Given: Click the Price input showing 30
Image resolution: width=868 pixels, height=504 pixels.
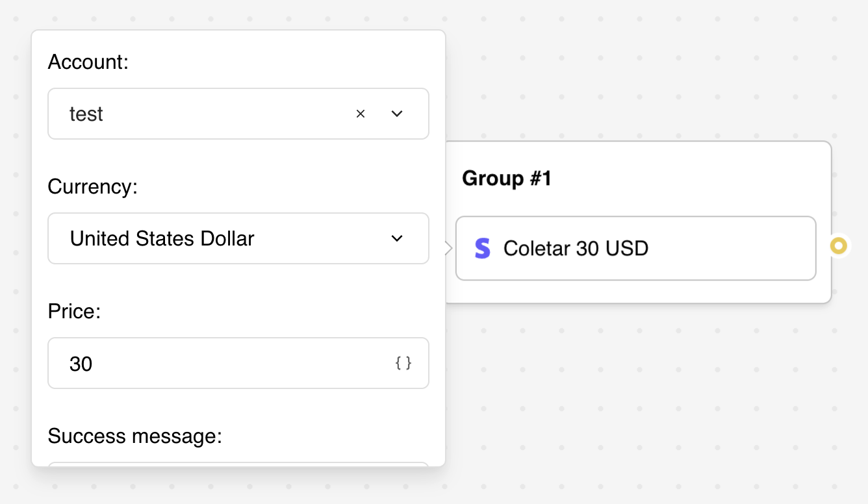Looking at the screenshot, I should pos(195,363).
